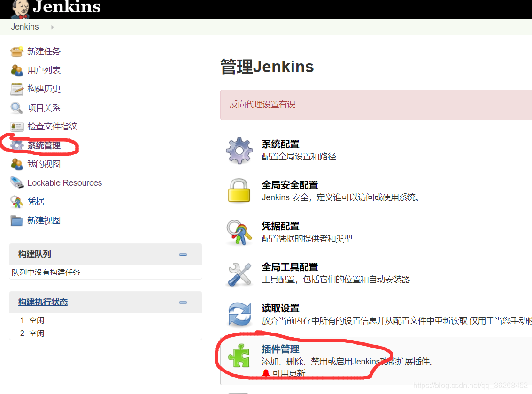Click the 配置全局设置和路径 description

(x=299, y=157)
